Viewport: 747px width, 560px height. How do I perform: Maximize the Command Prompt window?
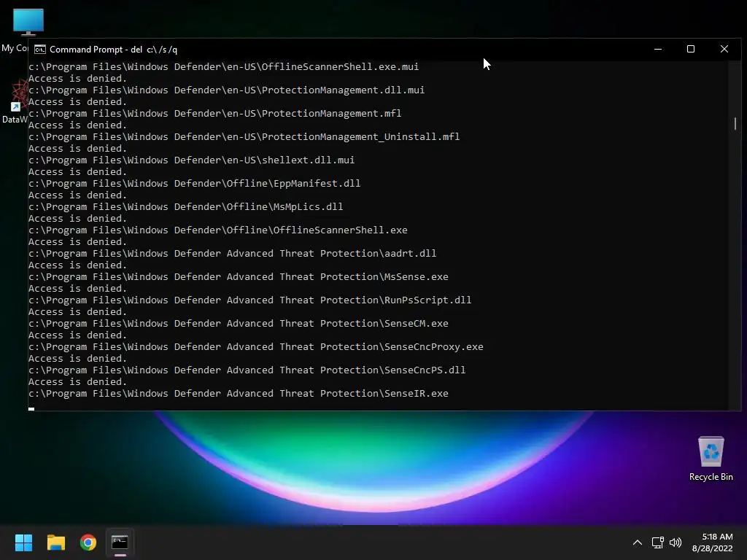tap(691, 49)
